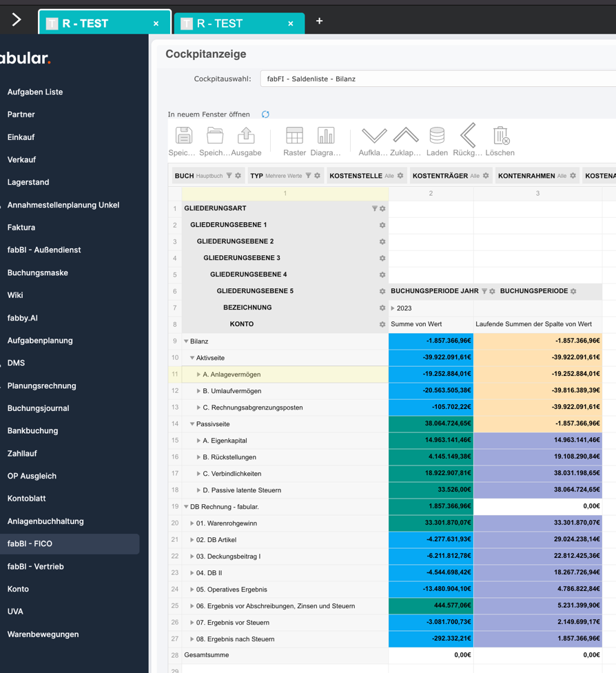Select the Ausgabe export icon
Screen dimensions: 616x673
click(x=247, y=136)
